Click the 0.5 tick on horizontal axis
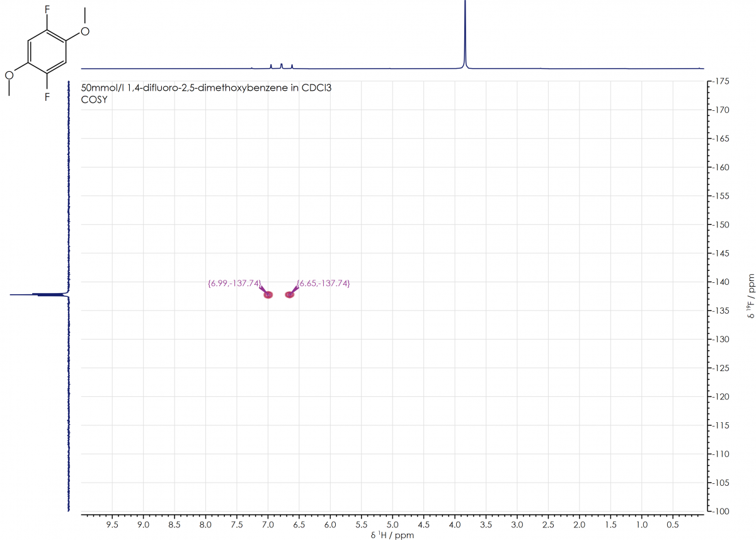This screenshot has height=540, width=756. tap(672, 524)
